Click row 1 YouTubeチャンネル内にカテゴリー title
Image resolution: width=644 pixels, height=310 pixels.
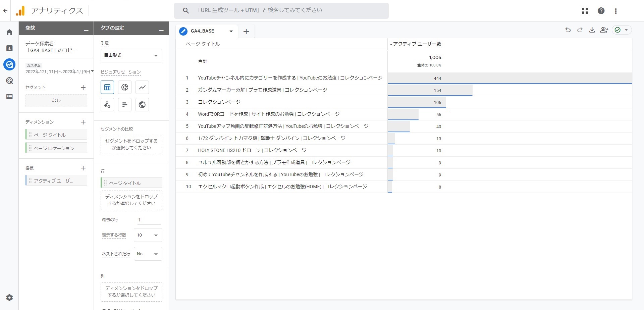290,78
